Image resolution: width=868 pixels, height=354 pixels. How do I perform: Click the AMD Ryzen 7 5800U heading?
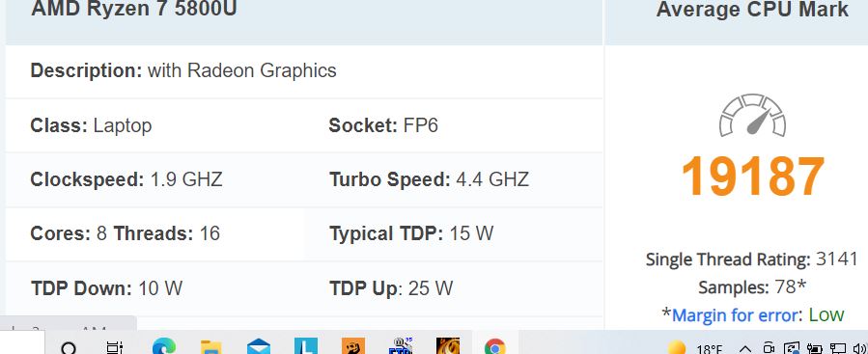tap(133, 9)
